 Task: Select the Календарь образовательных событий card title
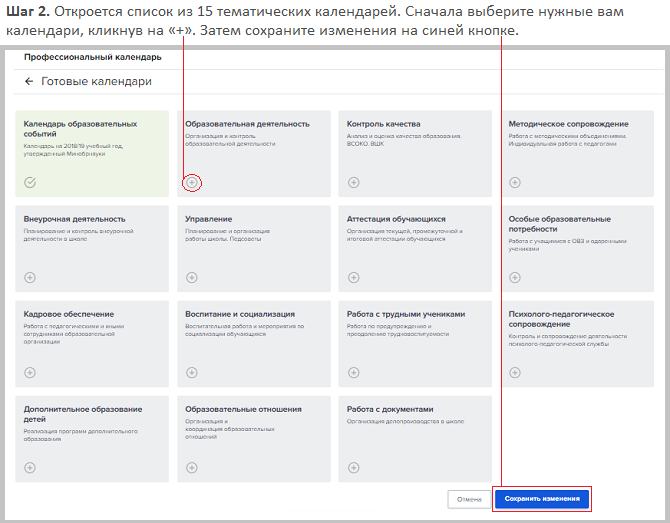coord(80,129)
